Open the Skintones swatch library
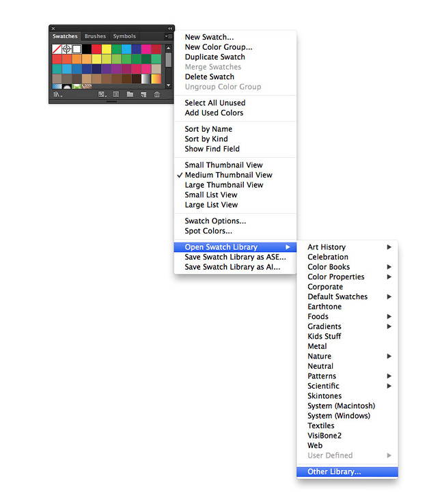The width and height of the screenshot is (444, 504). 347,396
